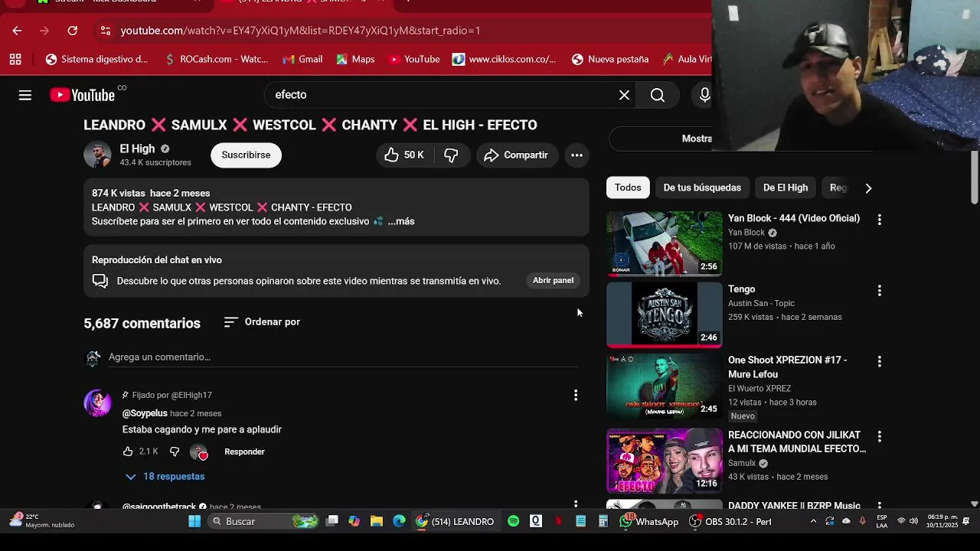
Task: Subscribe to El High with Suscribirse
Action: (x=246, y=155)
